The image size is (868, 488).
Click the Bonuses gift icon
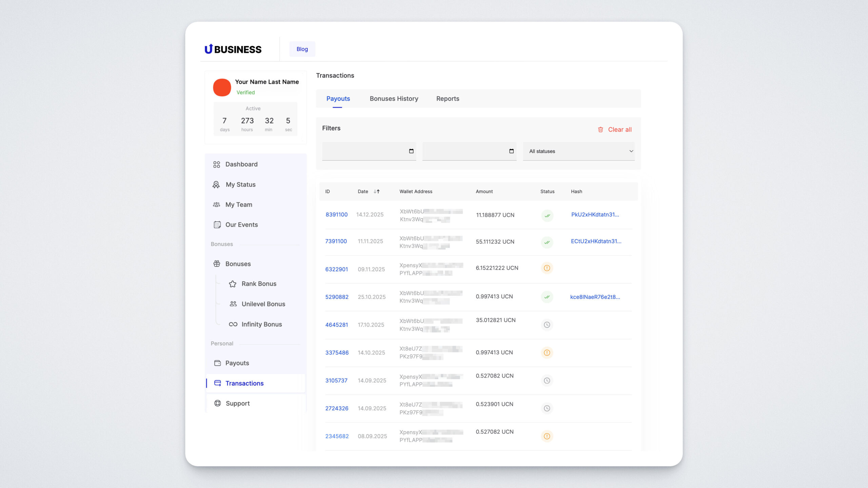click(217, 264)
